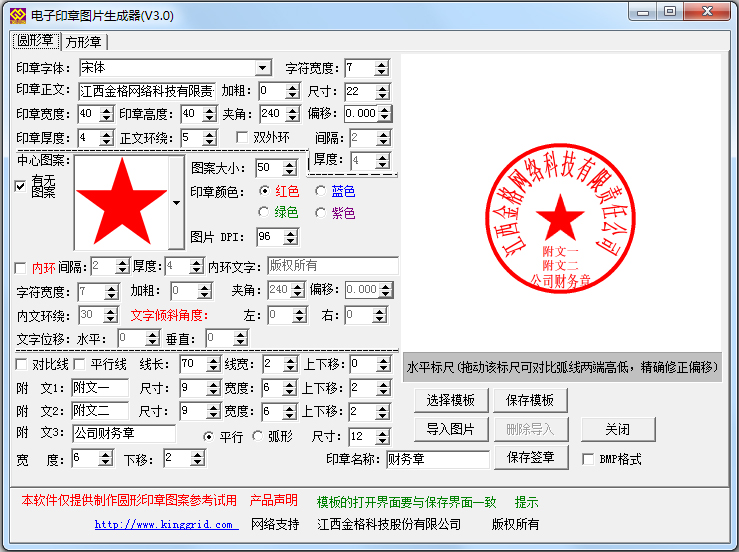
Task: Expand the center pattern image dropdown arrow
Action: coord(176,203)
